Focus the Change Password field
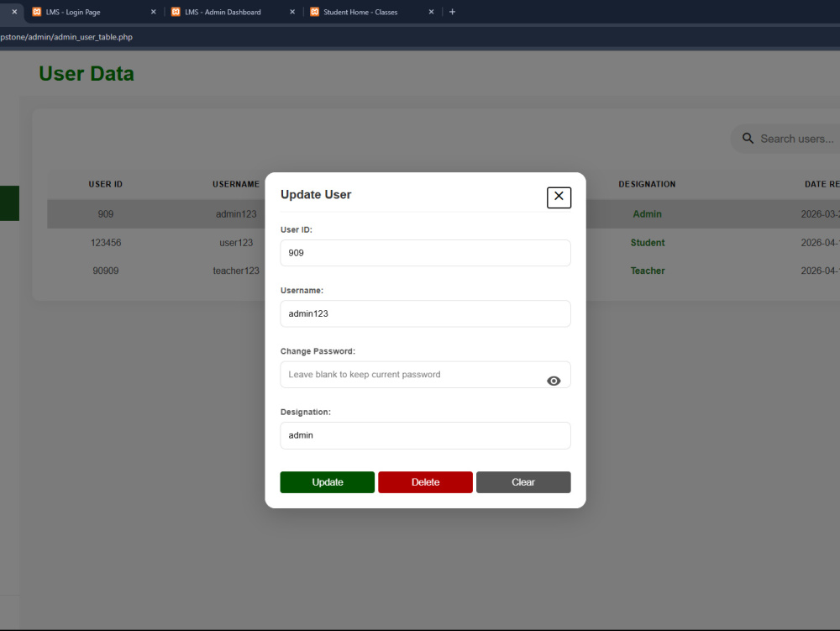The width and height of the screenshot is (840, 631). tap(425, 375)
